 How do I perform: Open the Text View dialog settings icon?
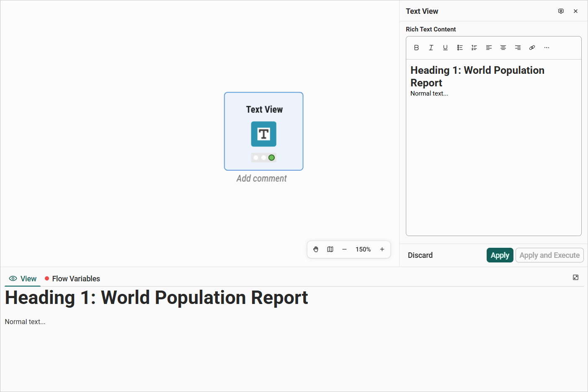[561, 11]
